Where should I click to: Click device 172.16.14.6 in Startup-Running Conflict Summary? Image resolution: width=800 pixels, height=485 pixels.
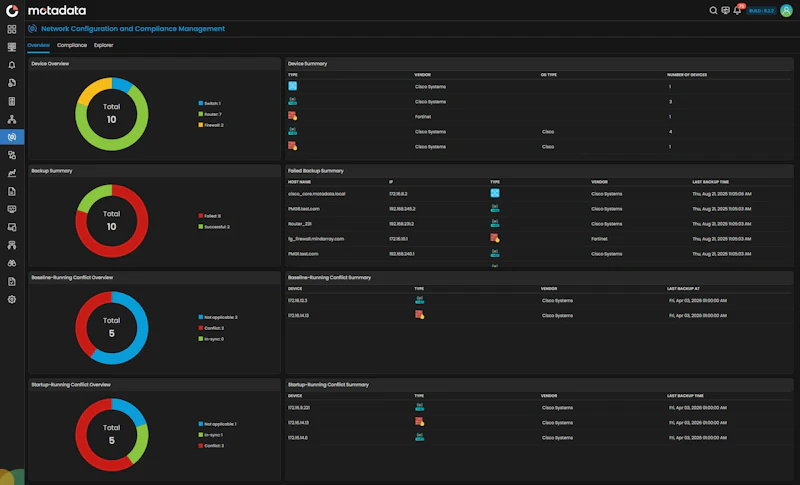coord(297,438)
